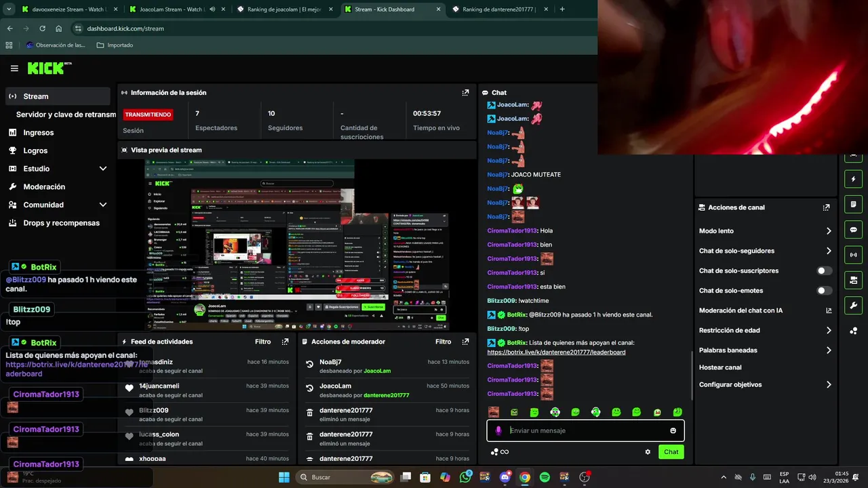Reload the browser page
The height and width of the screenshot is (488, 868).
42,28
